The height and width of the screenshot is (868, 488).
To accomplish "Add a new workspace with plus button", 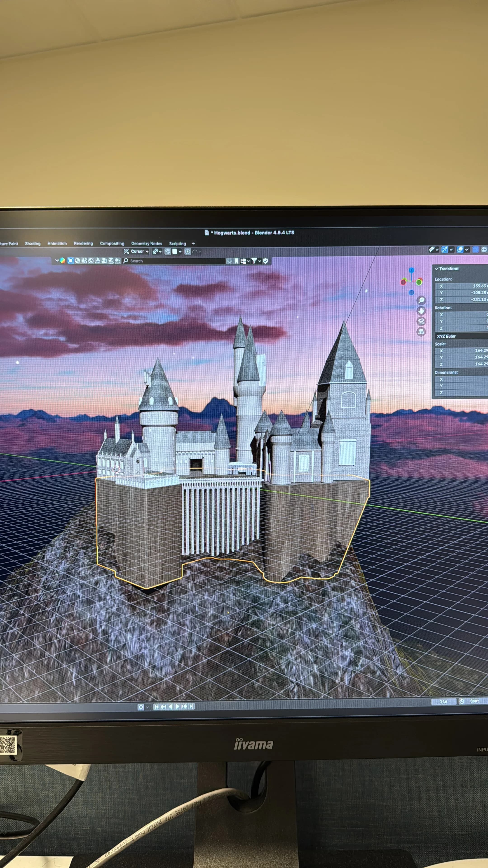I will (193, 243).
